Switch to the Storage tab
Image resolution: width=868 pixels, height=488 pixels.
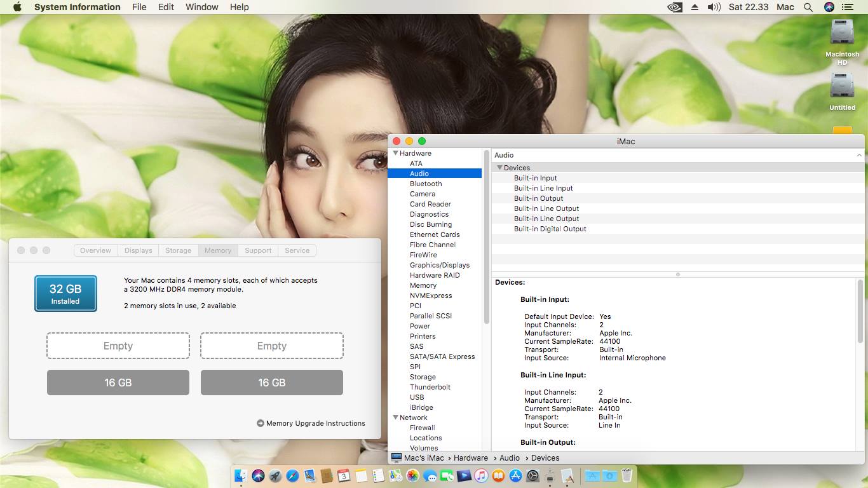click(178, 250)
